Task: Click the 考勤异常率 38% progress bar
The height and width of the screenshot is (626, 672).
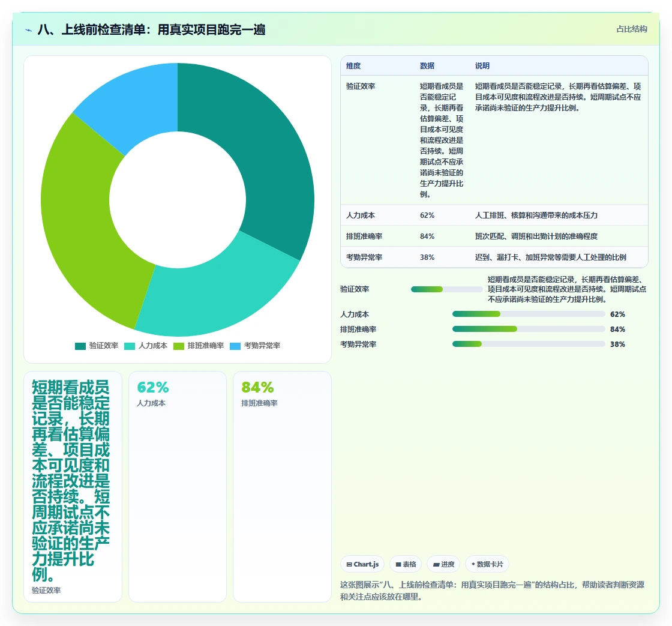Action: (x=529, y=345)
